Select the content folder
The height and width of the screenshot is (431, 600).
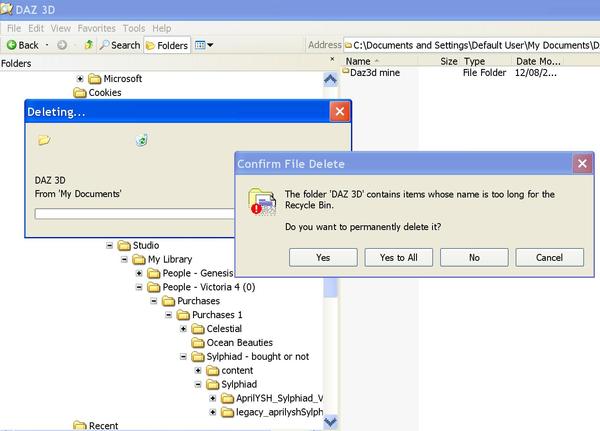coord(230,371)
